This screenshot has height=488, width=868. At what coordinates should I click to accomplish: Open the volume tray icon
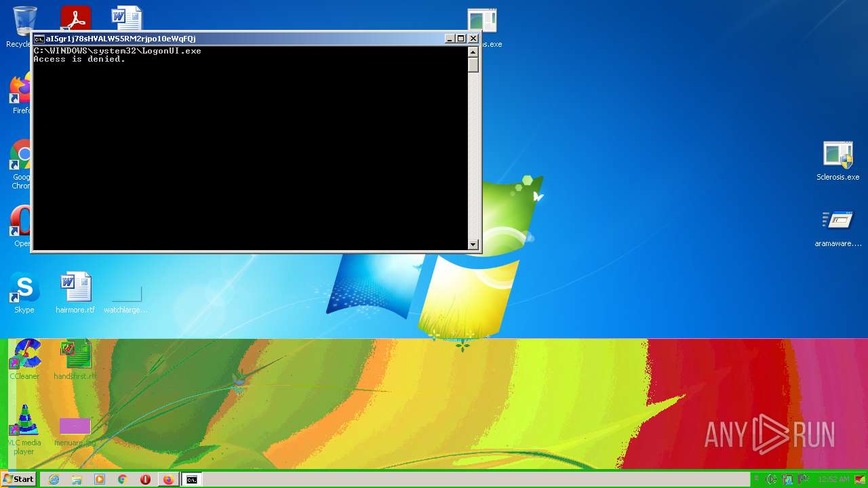771,479
